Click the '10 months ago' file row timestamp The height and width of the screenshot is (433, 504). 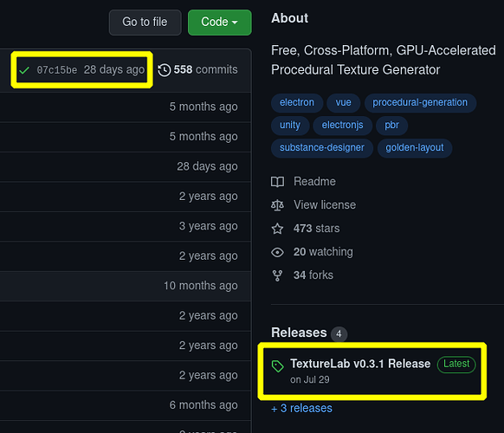[x=201, y=286]
